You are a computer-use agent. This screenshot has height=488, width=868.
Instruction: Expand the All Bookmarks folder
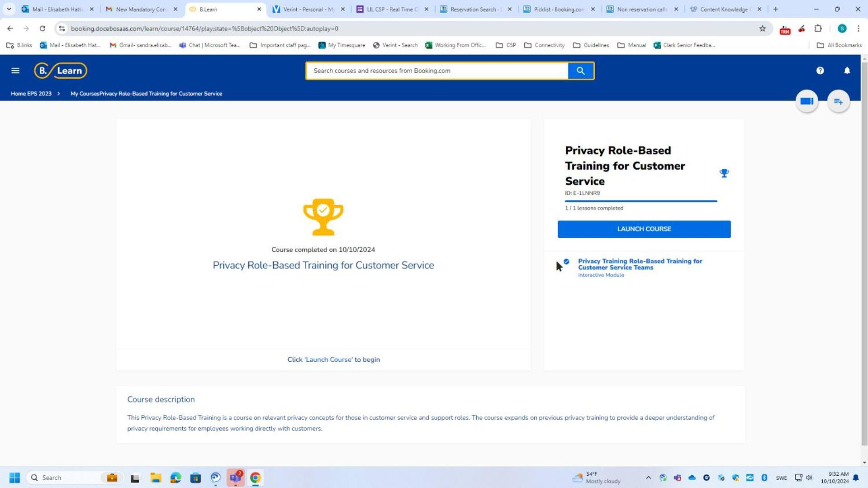839,45
